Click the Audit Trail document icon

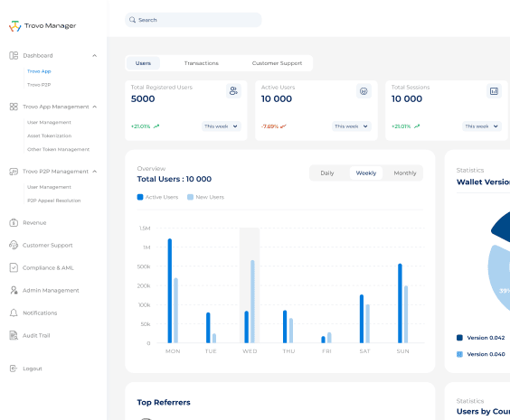click(x=14, y=335)
